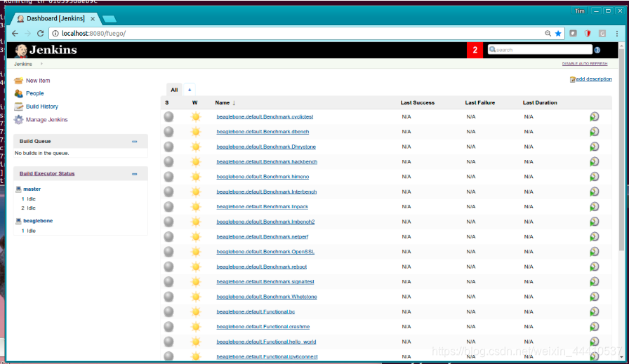Click the Build History notepad icon
Viewport: 629px width, 364px height.
coord(18,107)
